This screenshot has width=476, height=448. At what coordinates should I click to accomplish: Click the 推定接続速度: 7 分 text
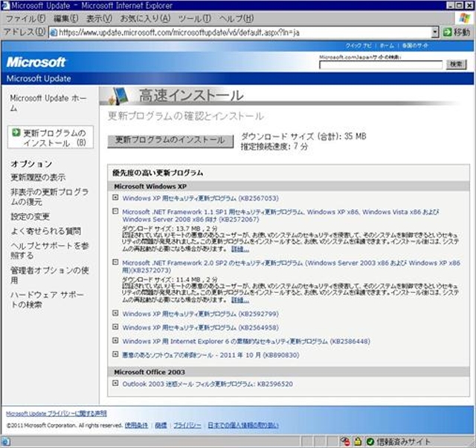click(x=274, y=147)
